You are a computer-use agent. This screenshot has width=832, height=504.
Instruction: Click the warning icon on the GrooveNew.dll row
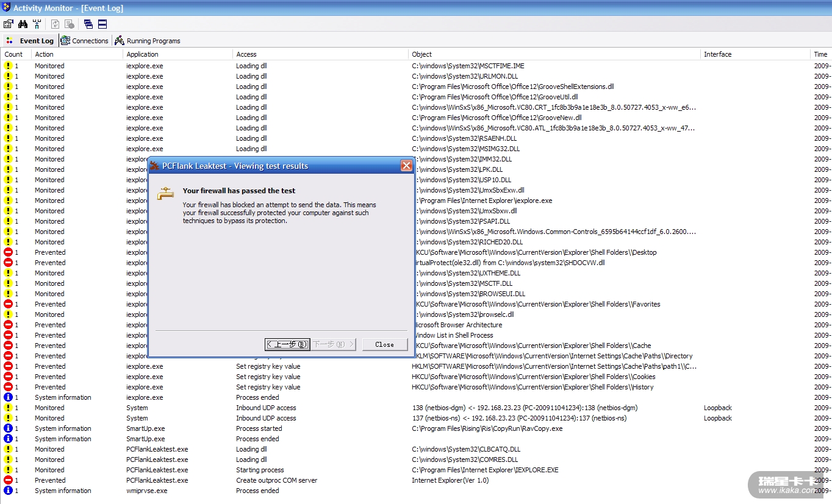[8, 118]
